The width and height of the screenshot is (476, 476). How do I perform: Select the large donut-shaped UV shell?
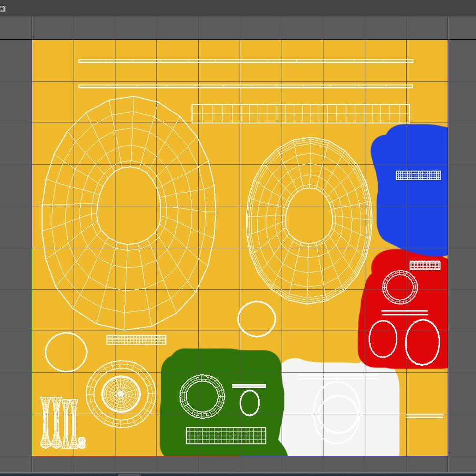[x=129, y=213]
